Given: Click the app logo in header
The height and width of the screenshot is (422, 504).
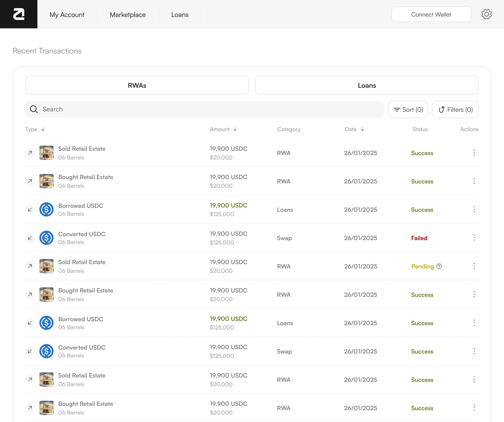Looking at the screenshot, I should point(19,14).
